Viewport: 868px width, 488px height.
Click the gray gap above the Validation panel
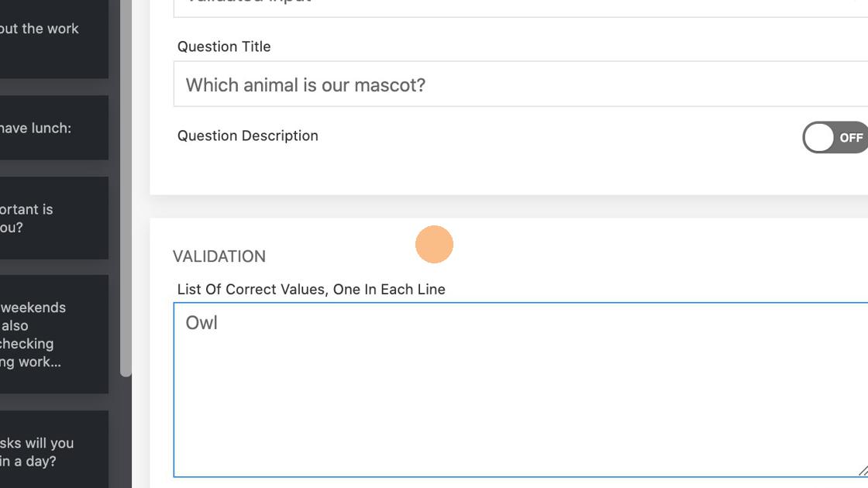coord(504,206)
